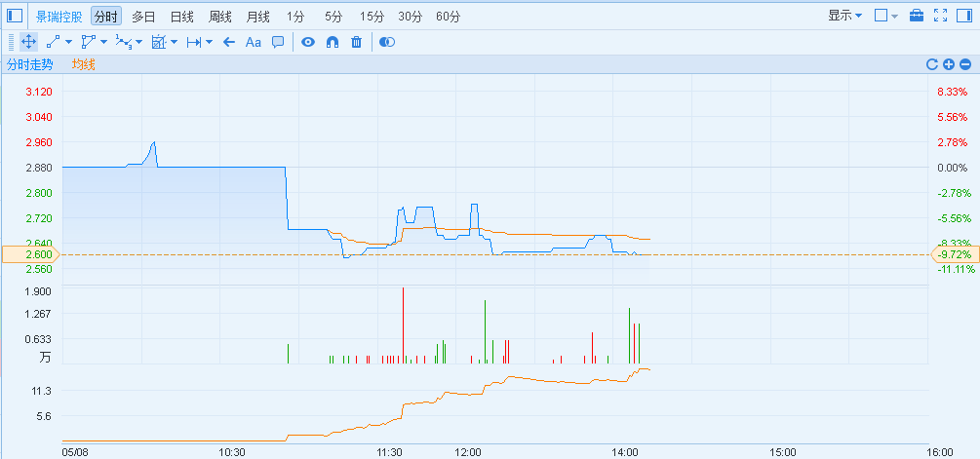Screen dimensions: 980x459
Task: Click the 2.600 current price marker
Action: click(30, 254)
